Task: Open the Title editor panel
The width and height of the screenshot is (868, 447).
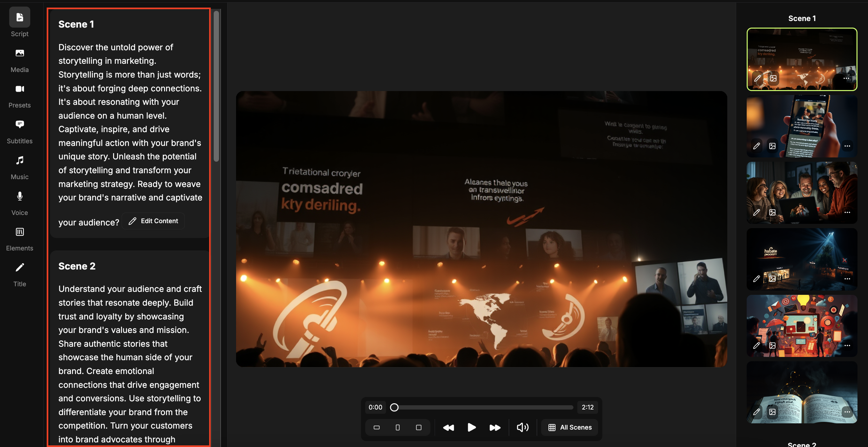Action: (x=19, y=274)
